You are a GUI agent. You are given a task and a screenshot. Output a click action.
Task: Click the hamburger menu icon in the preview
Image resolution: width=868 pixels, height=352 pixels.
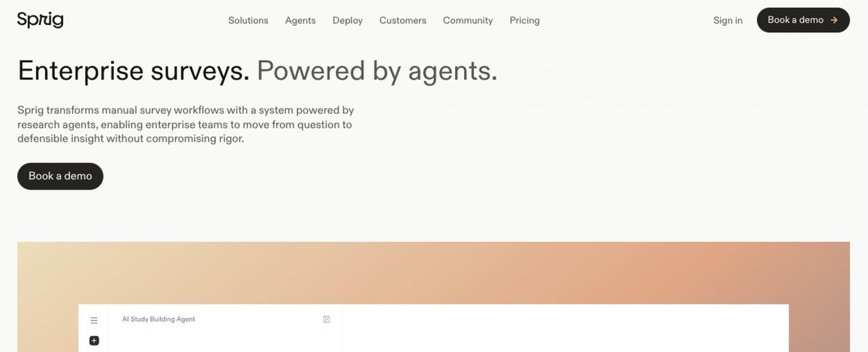(x=94, y=321)
